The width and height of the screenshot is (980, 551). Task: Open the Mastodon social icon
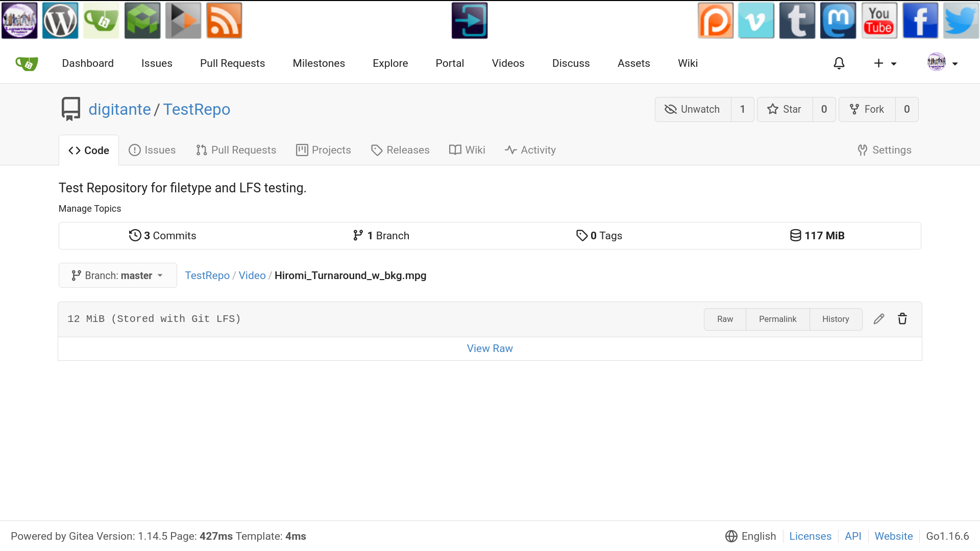[x=838, y=21]
